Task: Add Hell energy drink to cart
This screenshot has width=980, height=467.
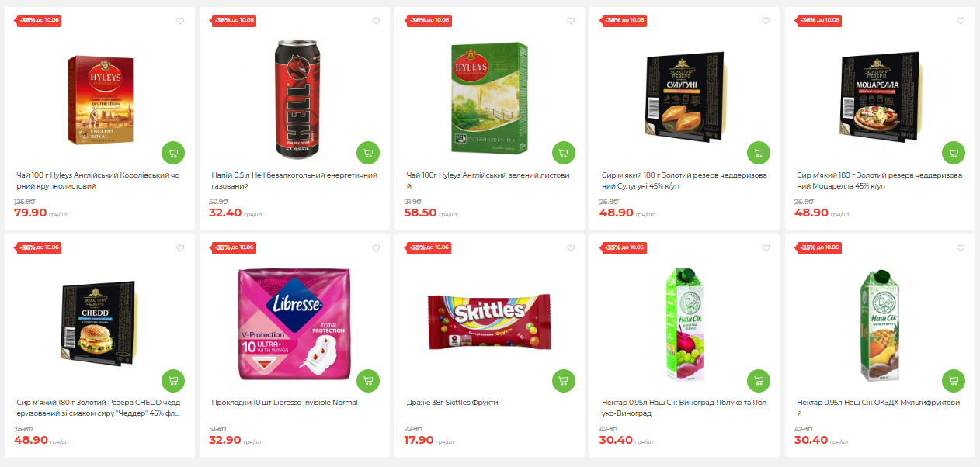Action: [x=368, y=153]
